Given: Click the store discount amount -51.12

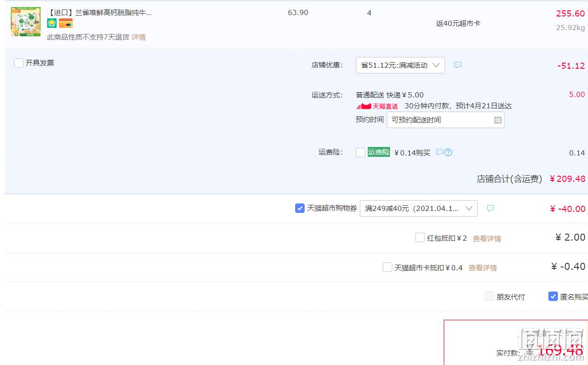Looking at the screenshot, I should click(x=571, y=66).
